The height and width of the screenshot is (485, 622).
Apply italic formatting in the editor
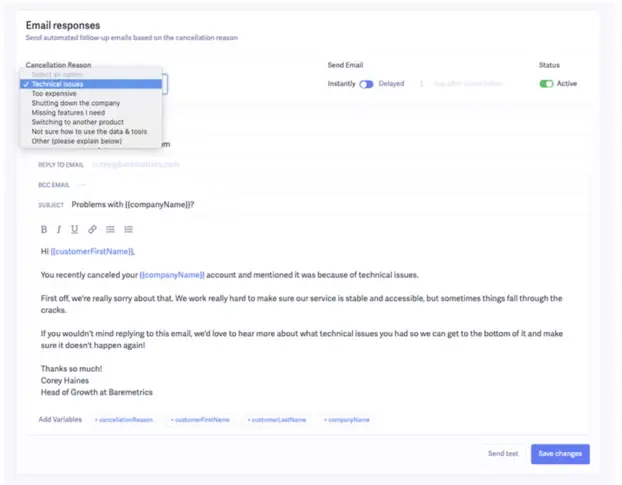click(59, 229)
